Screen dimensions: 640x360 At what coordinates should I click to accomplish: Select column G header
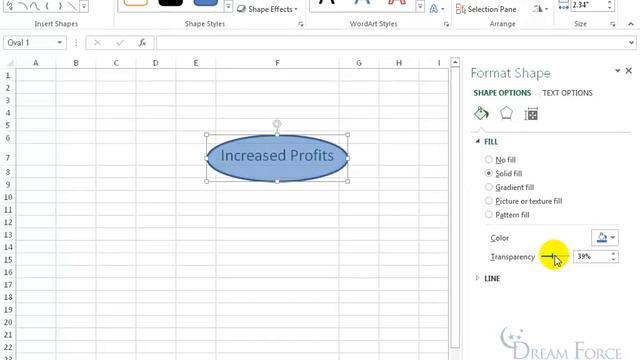click(x=359, y=63)
